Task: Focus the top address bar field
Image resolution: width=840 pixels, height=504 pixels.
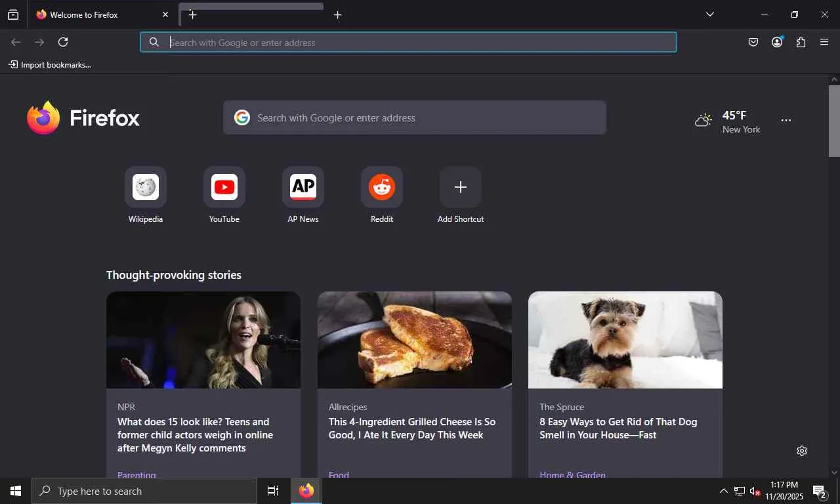Action: (408, 42)
